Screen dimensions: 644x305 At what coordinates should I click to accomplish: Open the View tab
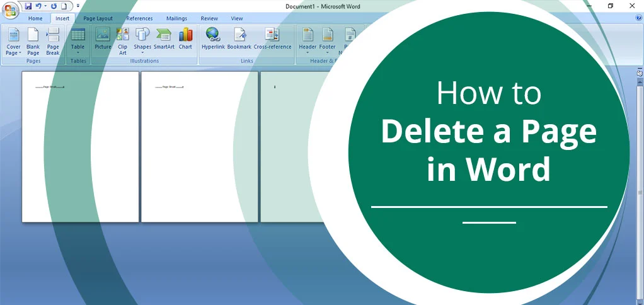pyautogui.click(x=236, y=18)
